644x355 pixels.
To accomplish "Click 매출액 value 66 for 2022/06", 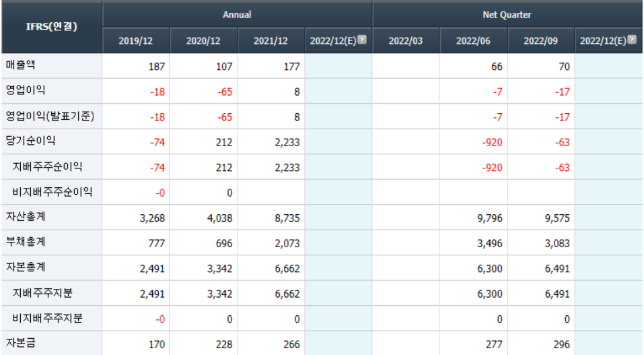I will tap(497, 67).
